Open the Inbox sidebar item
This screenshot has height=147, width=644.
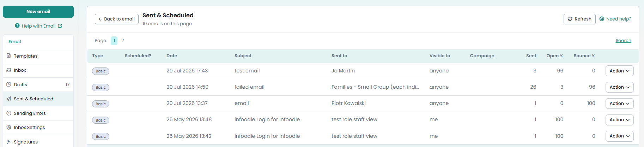click(x=38, y=70)
